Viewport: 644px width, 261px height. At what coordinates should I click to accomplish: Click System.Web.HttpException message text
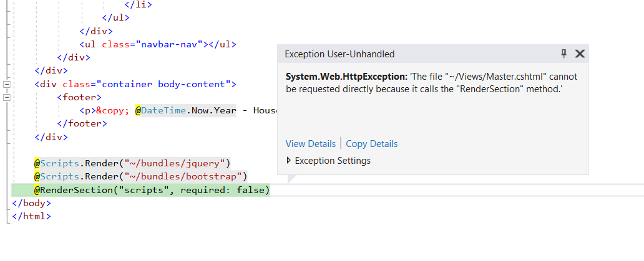click(x=432, y=83)
